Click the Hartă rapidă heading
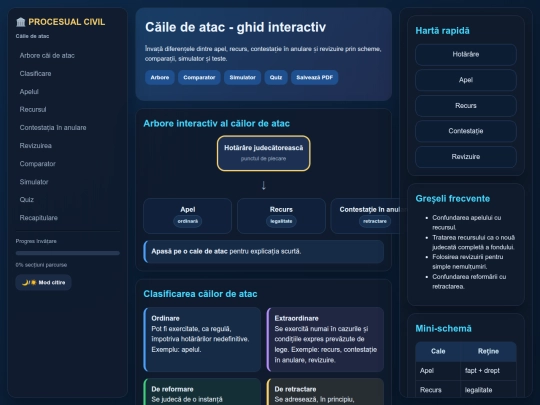This screenshot has width=540, height=405. pos(442,31)
